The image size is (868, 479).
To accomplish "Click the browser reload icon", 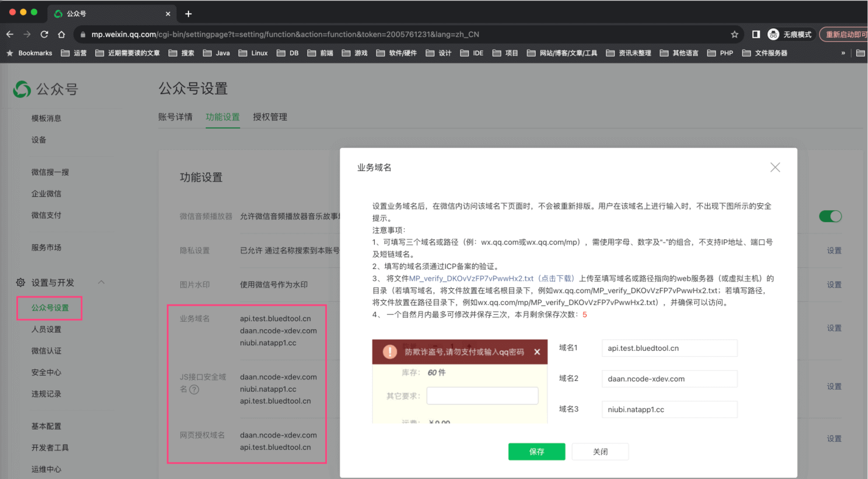I will point(44,34).
